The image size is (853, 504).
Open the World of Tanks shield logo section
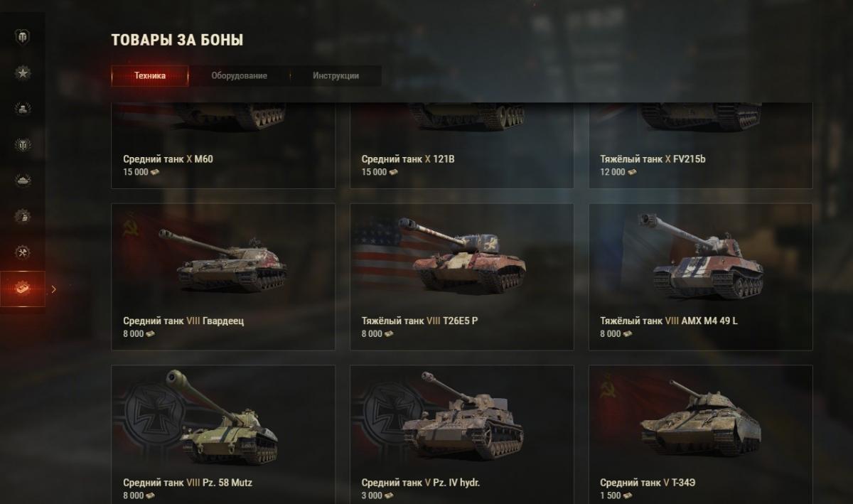[23, 36]
